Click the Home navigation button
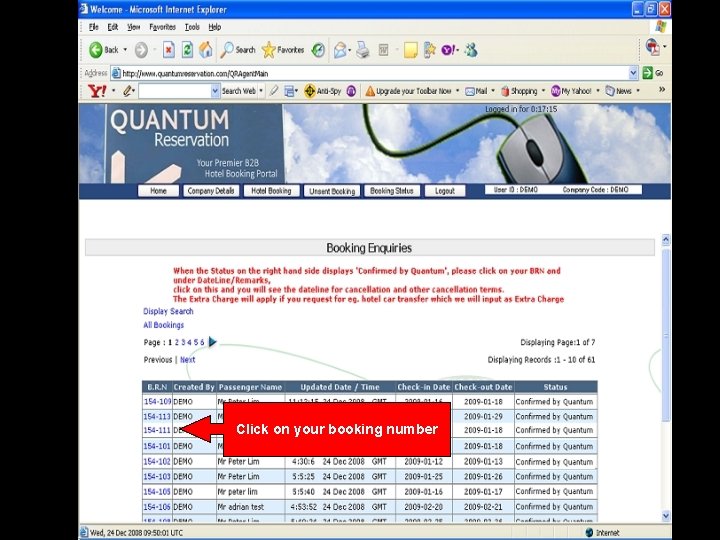The image size is (720, 540). click(158, 191)
